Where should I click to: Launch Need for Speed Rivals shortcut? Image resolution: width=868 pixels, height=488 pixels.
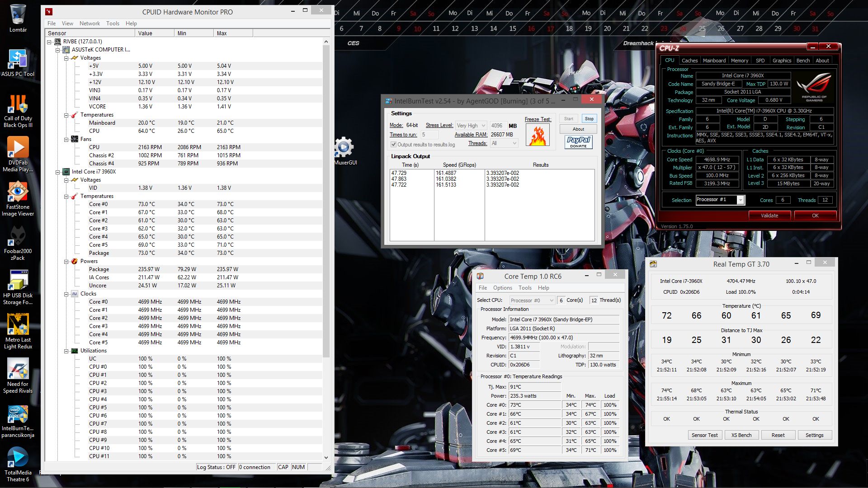18,376
